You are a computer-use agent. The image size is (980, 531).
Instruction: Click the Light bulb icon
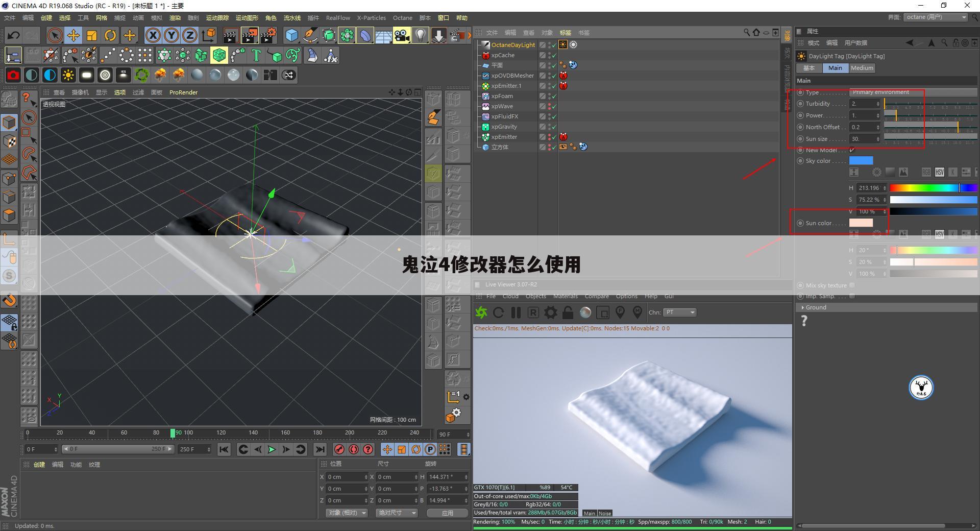pyautogui.click(x=420, y=35)
